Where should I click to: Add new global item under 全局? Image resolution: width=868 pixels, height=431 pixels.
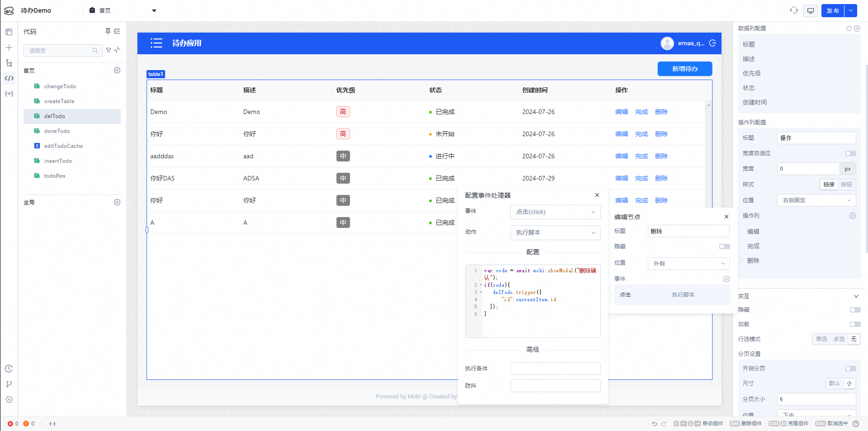click(117, 202)
